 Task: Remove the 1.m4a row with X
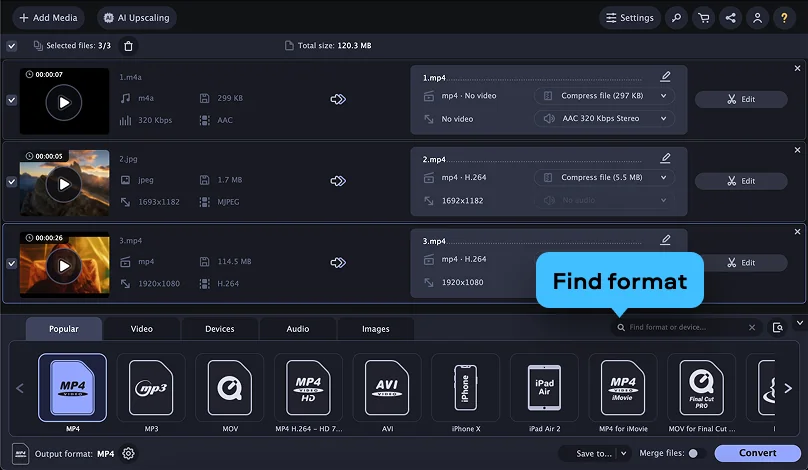[797, 68]
